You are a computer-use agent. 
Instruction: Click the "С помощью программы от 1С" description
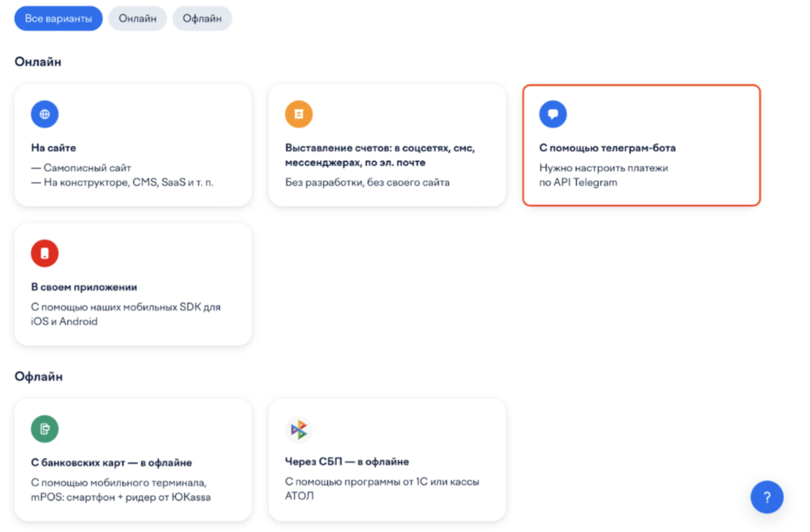coord(382,488)
